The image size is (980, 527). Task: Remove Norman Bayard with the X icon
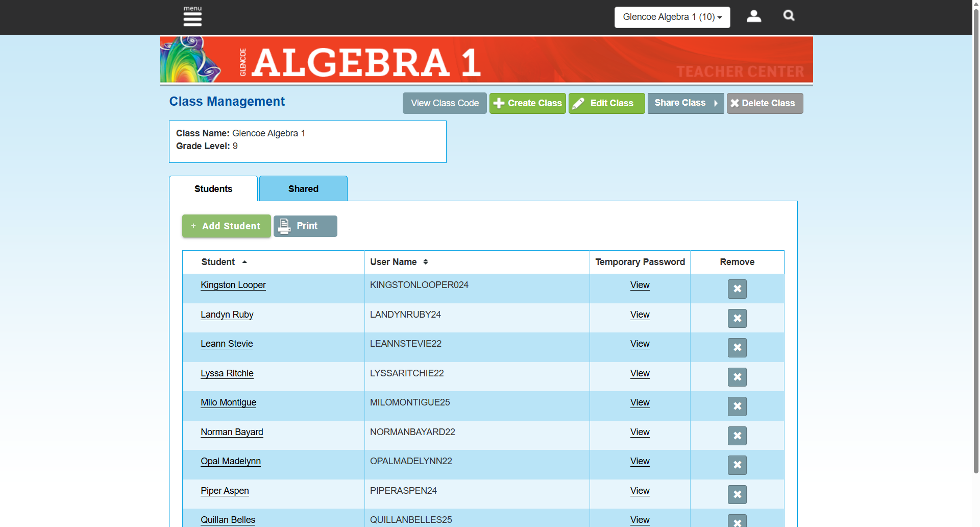[737, 436]
